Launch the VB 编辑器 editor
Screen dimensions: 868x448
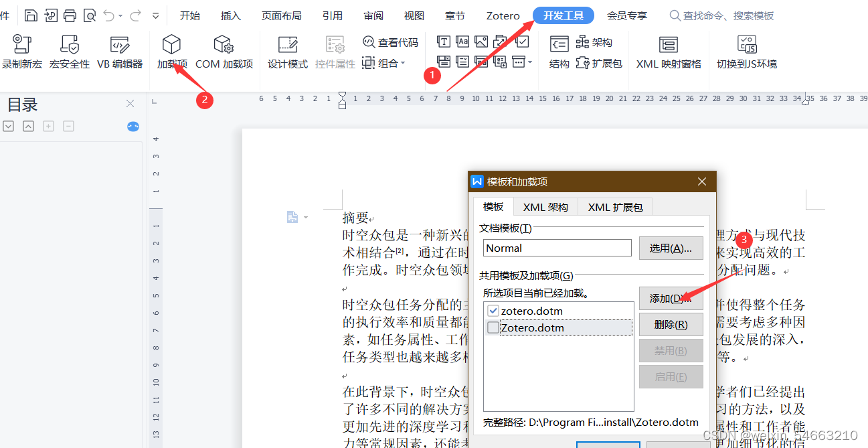click(120, 53)
